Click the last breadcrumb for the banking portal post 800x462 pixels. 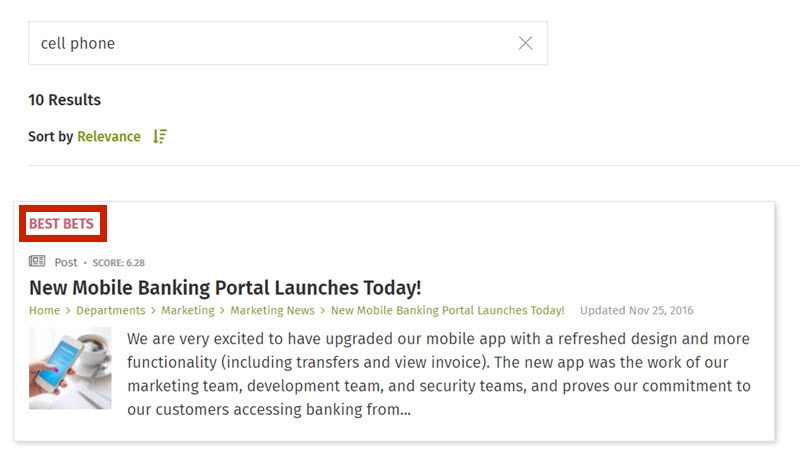point(447,311)
